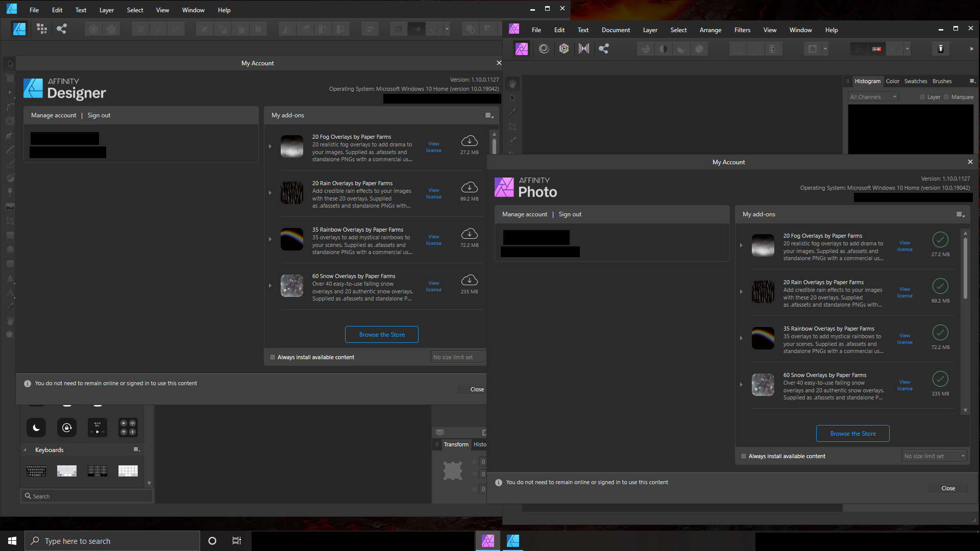Download 35 Rainbow Overlays in Designer
Screen dimensions: 980x551
pos(470,234)
